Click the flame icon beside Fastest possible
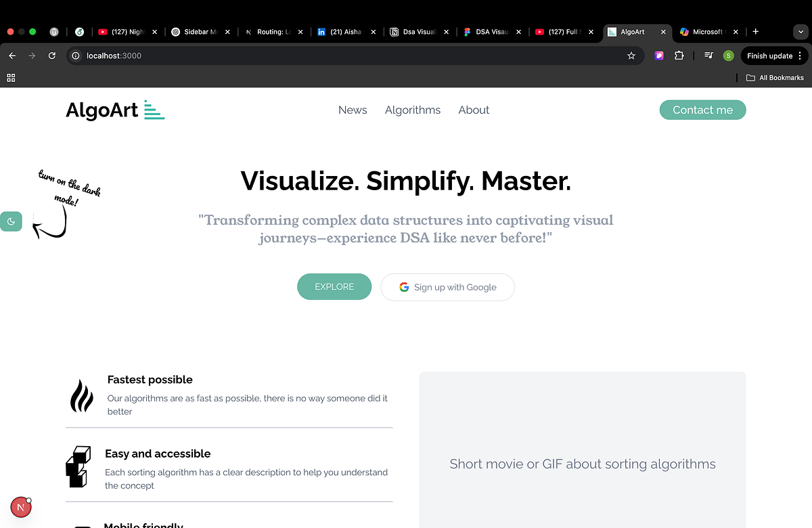Screen dimensions: 812x528 (81, 397)
